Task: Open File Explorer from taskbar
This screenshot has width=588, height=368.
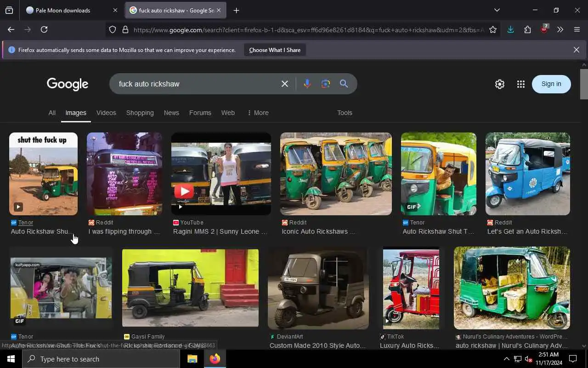Action: [x=192, y=359]
